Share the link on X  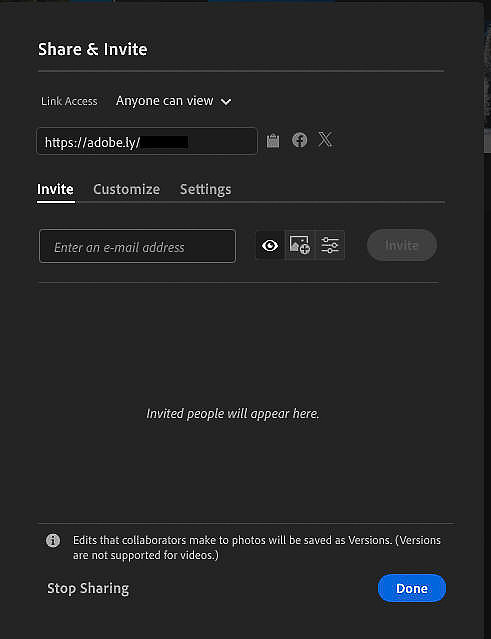[325, 140]
